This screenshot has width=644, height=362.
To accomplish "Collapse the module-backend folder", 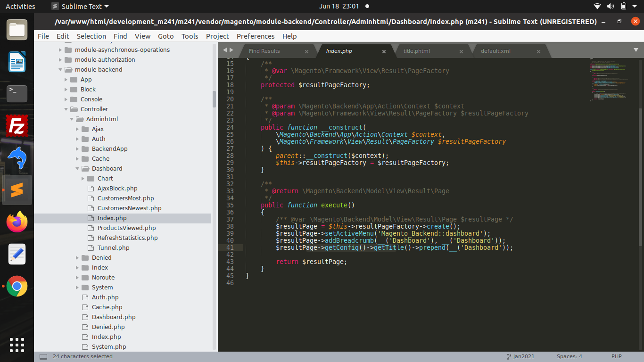I will [60, 70].
